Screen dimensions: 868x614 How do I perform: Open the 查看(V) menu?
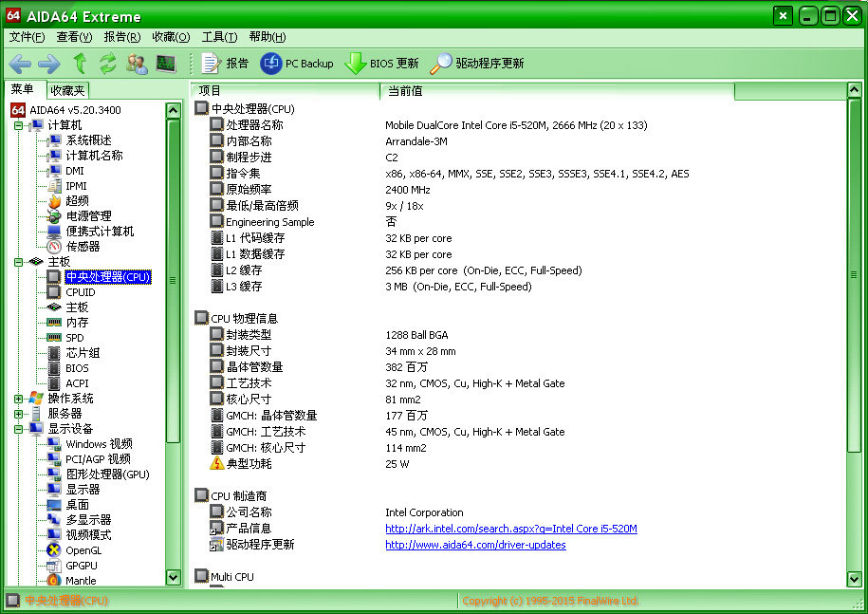(74, 37)
